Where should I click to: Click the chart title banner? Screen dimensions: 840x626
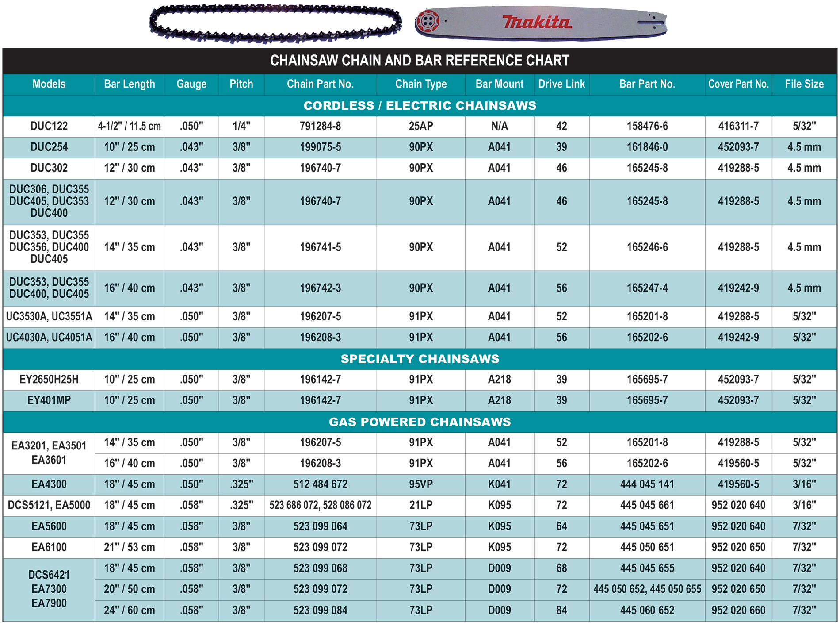coord(420,61)
